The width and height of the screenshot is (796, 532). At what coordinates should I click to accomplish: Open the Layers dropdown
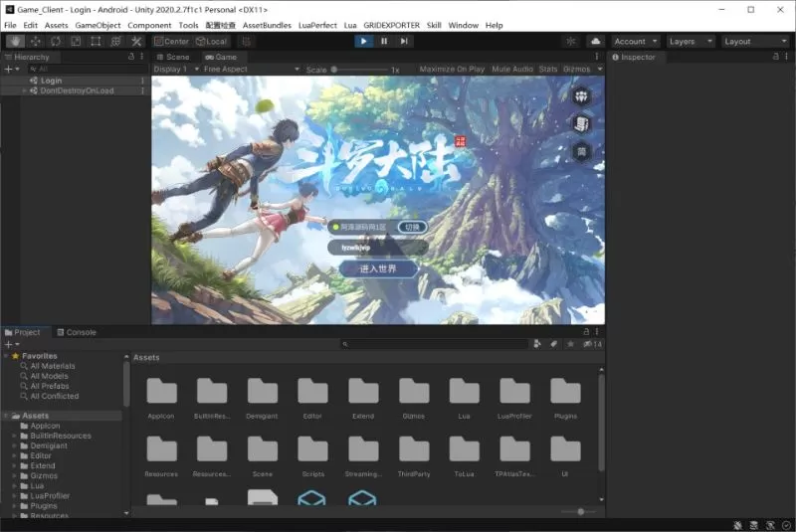690,42
